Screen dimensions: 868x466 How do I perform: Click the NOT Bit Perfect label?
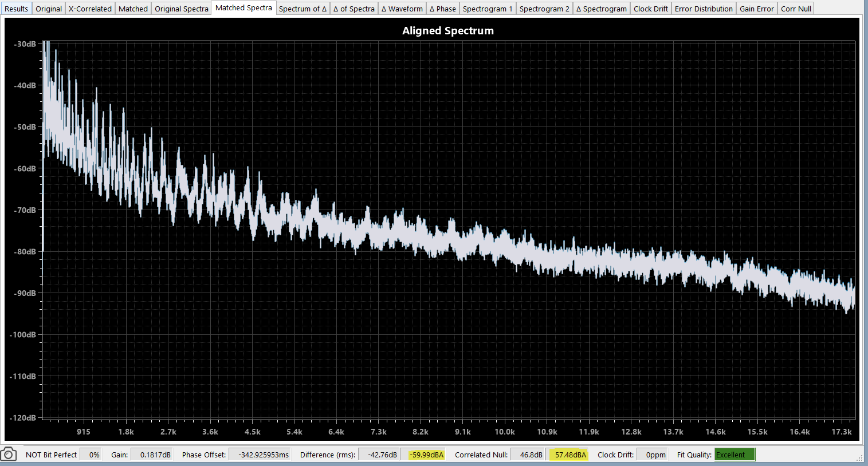tap(51, 455)
